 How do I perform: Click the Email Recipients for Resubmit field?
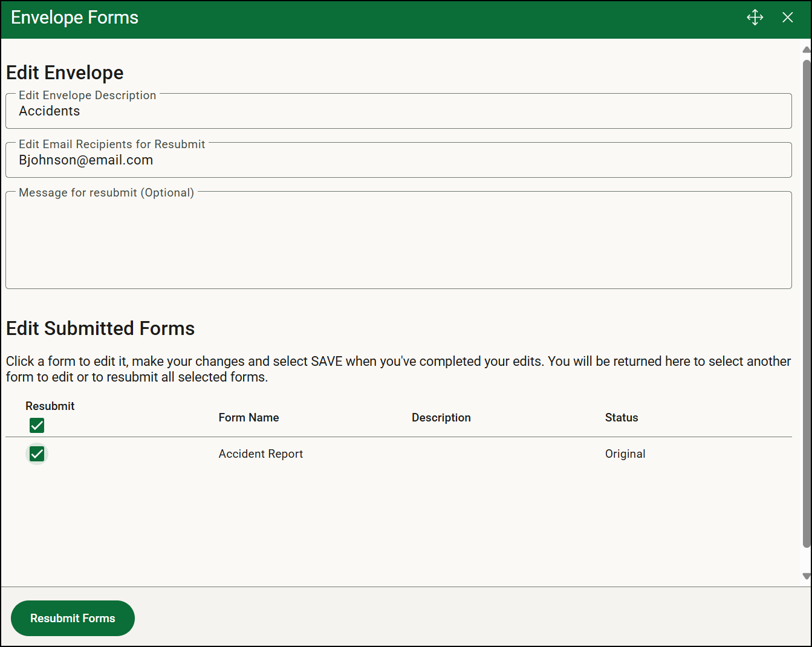[398, 160]
